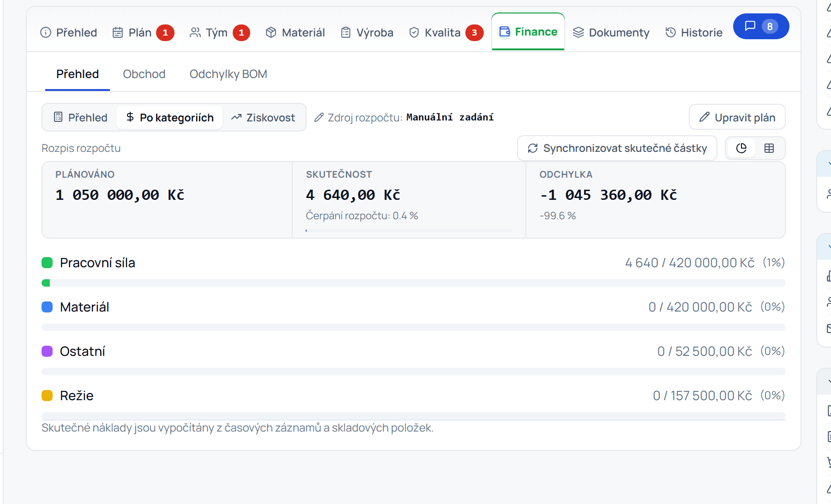Click the 0 / 157 500,00 Kč value

pyautogui.click(x=703, y=396)
